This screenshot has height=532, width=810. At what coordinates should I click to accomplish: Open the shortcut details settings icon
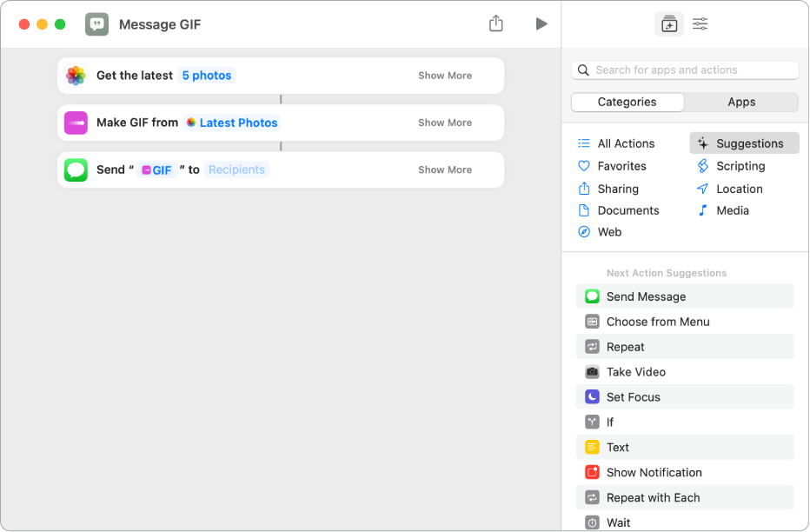pyautogui.click(x=700, y=24)
